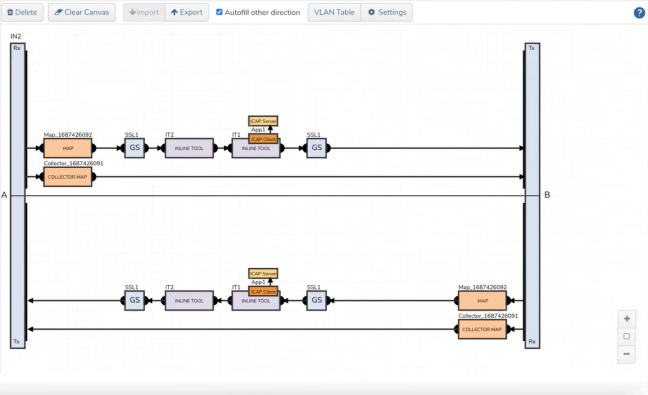
Task: Open the VLAN Table
Action: click(334, 12)
